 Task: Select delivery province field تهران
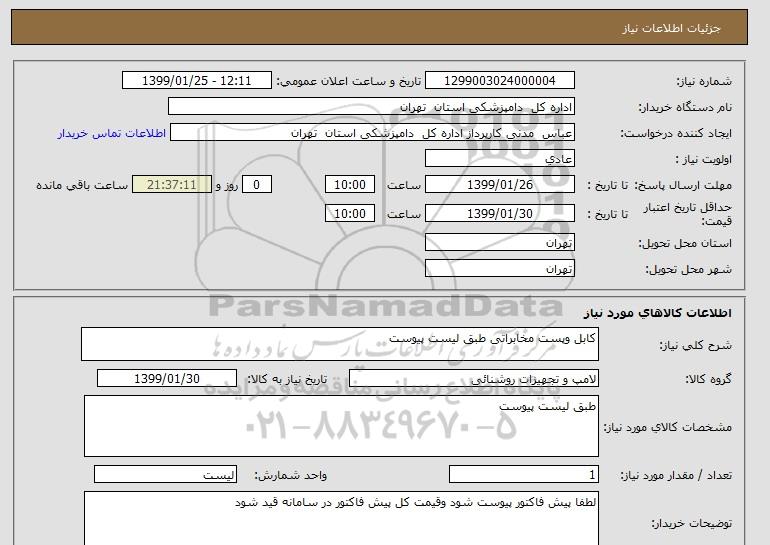pyautogui.click(x=499, y=243)
